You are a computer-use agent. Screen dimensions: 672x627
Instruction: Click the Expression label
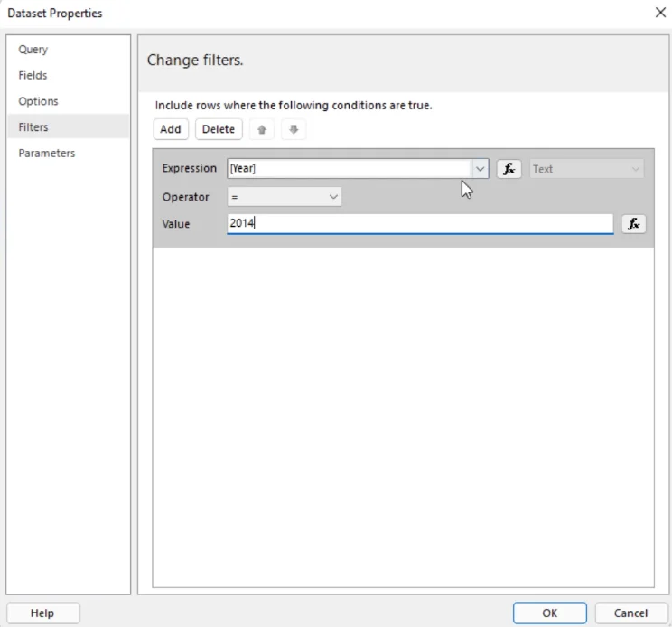189,168
